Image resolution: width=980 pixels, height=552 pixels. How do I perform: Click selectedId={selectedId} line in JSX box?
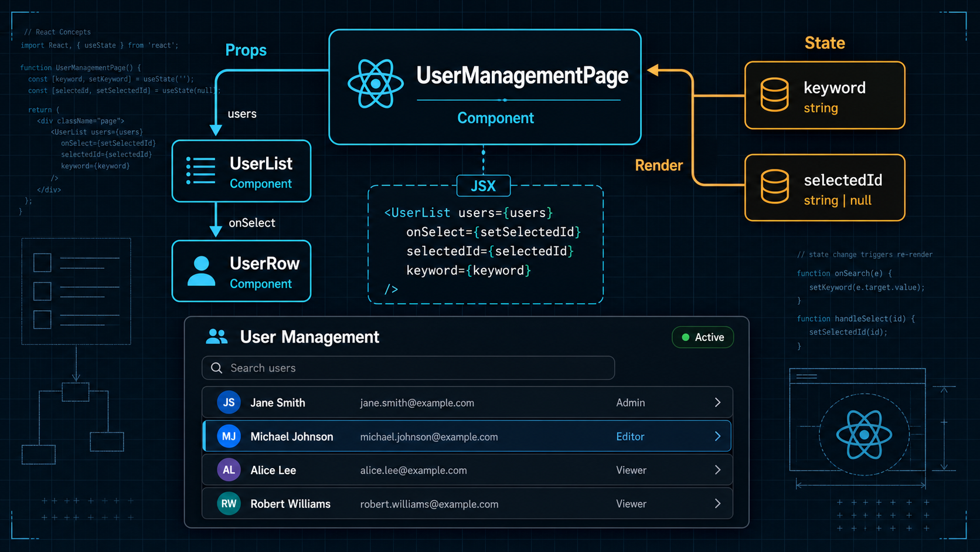[490, 251]
